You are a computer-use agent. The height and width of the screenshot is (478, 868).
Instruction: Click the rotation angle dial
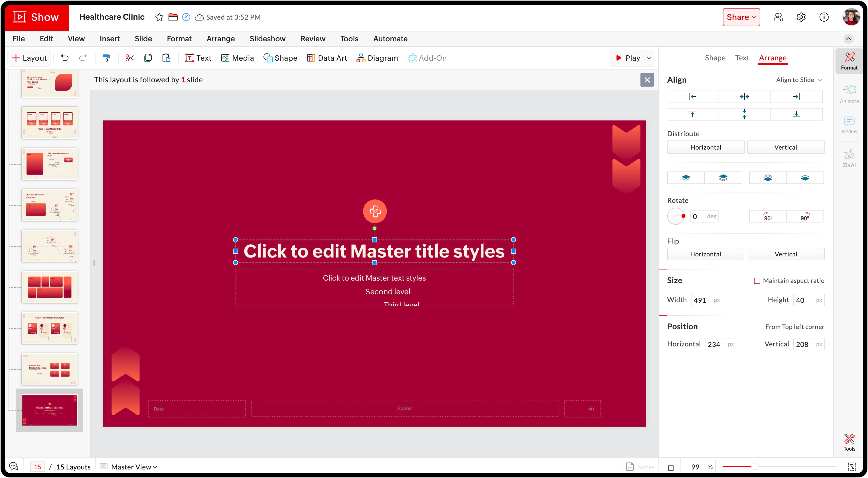pos(676,216)
